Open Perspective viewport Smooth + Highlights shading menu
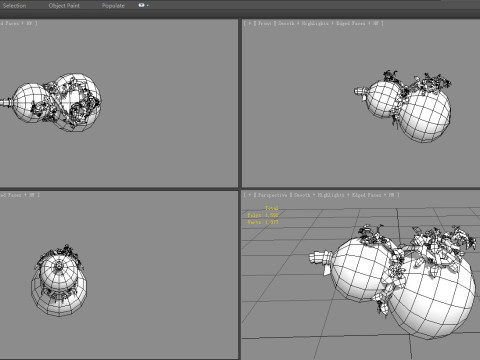Viewport: 480px width, 360px height. (319, 195)
